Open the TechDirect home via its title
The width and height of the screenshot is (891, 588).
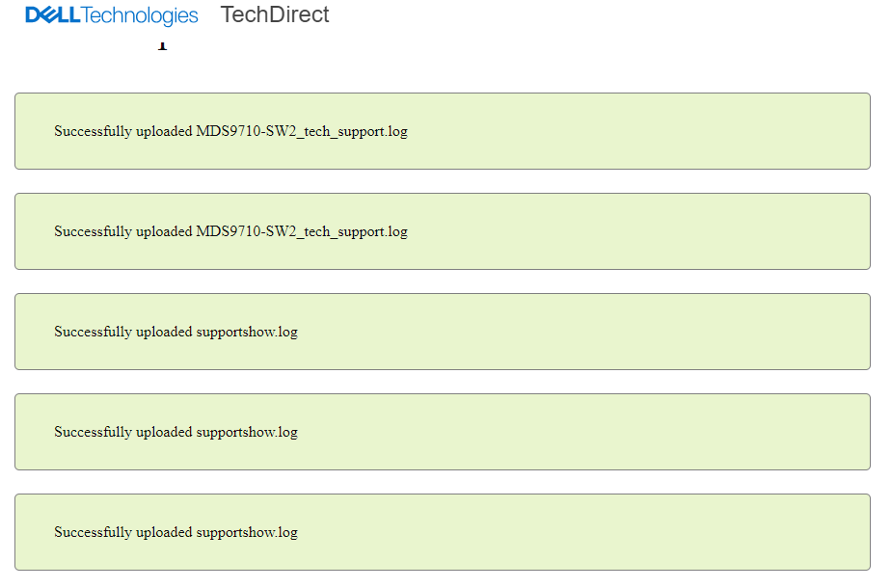tap(275, 14)
